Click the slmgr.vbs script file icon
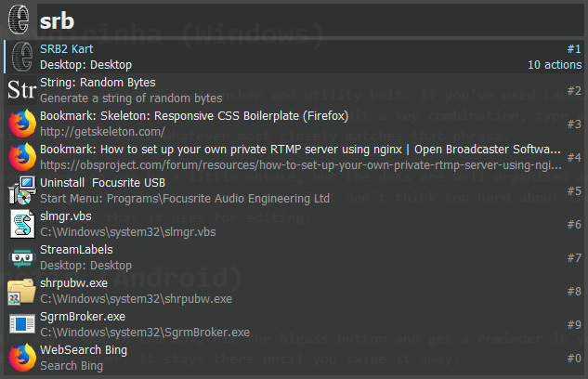The image size is (588, 379). (22, 224)
